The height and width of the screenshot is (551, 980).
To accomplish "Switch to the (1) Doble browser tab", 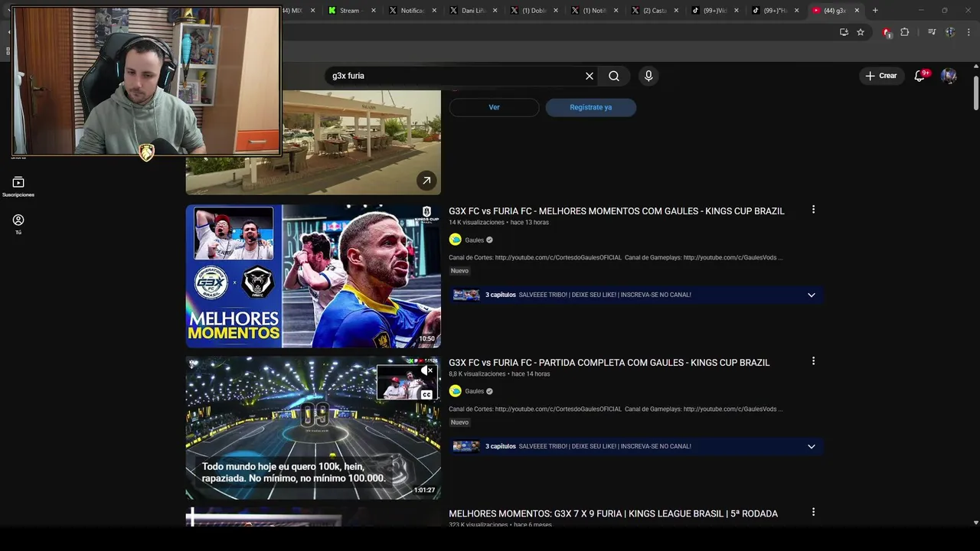I will 534,11.
